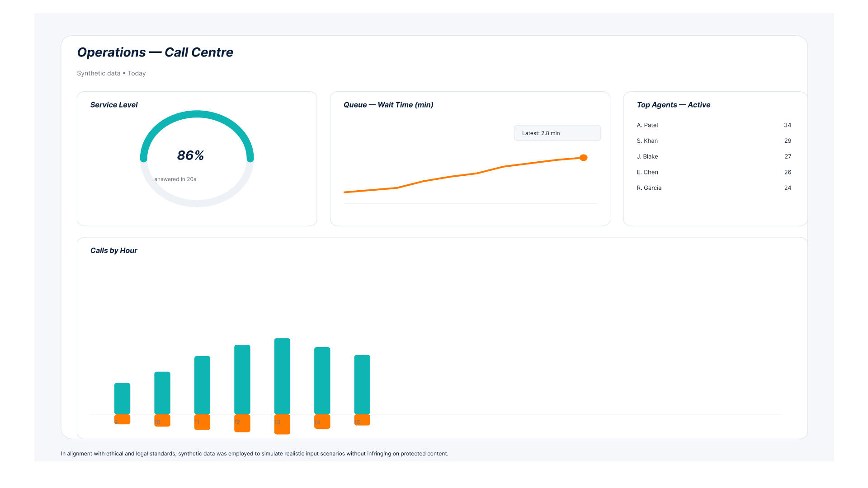Screen dimensions: 868x488
Task: Click the 'Calls by Hour' chart title
Action: point(113,251)
